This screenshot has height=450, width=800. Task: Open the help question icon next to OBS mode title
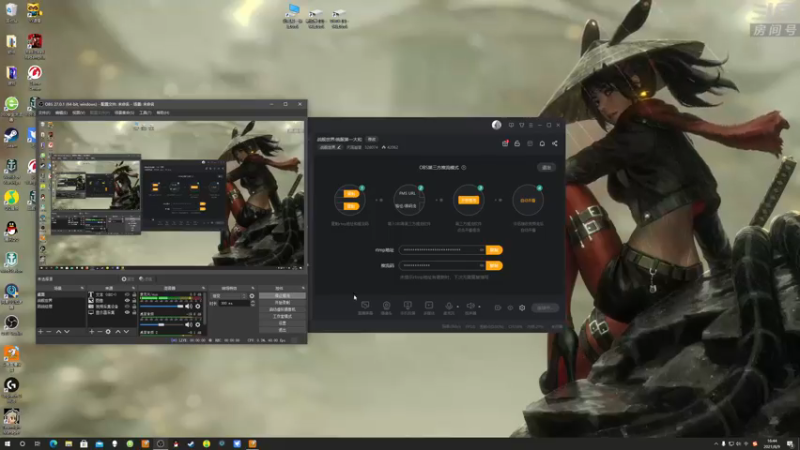pyautogui.click(x=464, y=167)
